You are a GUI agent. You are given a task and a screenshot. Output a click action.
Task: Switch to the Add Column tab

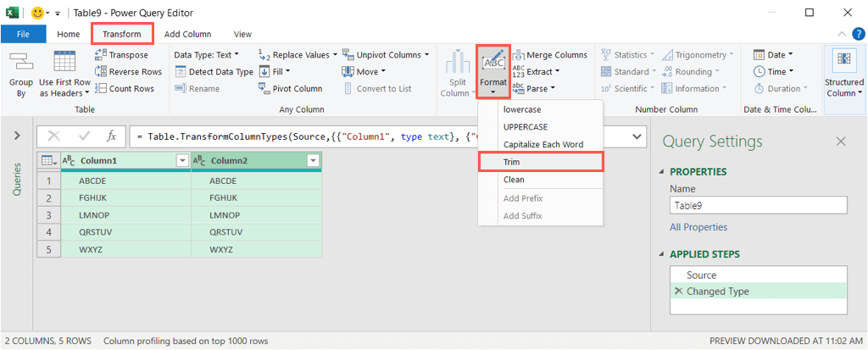point(187,34)
